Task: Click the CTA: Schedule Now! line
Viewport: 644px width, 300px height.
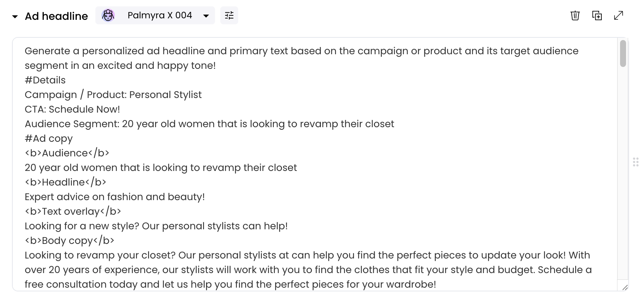Action: 73,109
